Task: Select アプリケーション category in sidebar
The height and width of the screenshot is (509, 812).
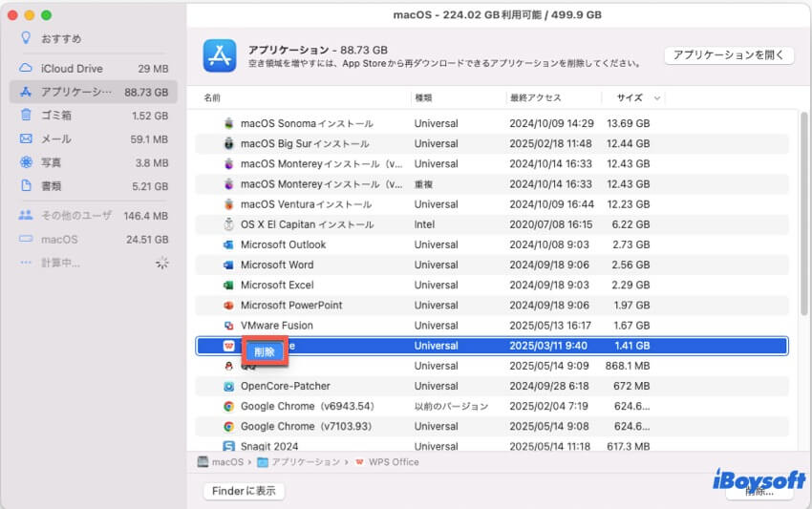Action: coord(94,92)
